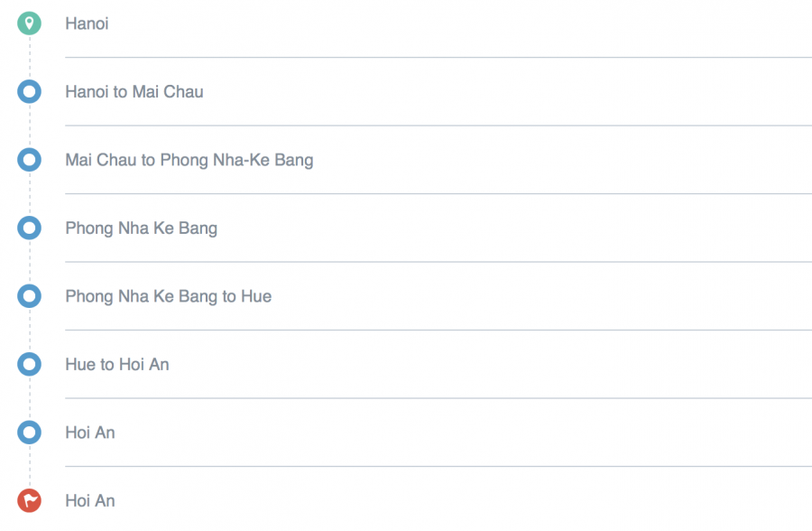This screenshot has height=531, width=812.
Task: Click the green location pin icon for Hanoi
Action: click(30, 23)
